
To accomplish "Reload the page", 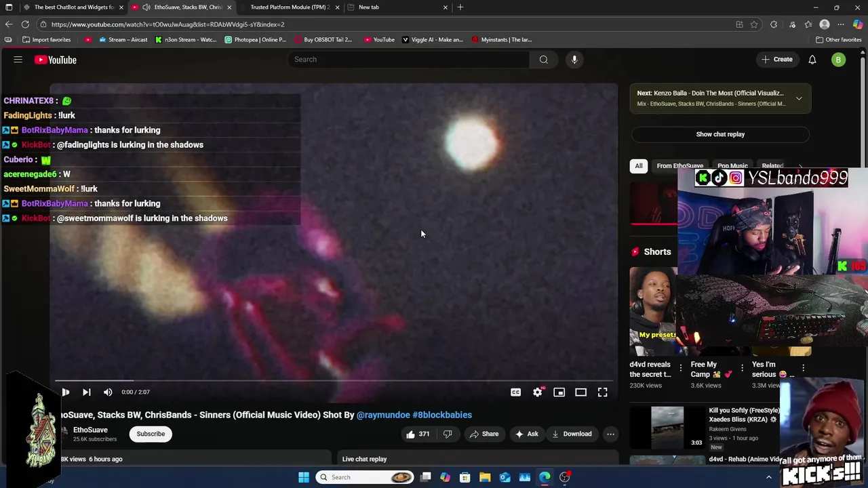I will (x=25, y=24).
